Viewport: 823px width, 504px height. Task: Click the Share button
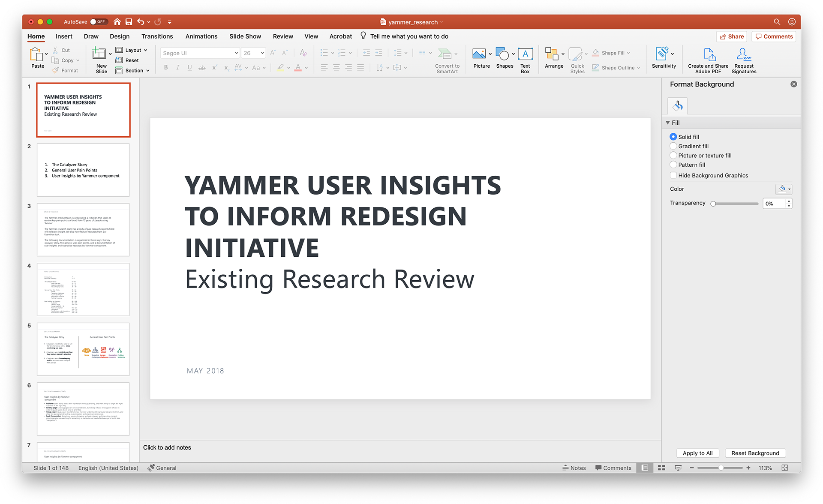coord(732,36)
